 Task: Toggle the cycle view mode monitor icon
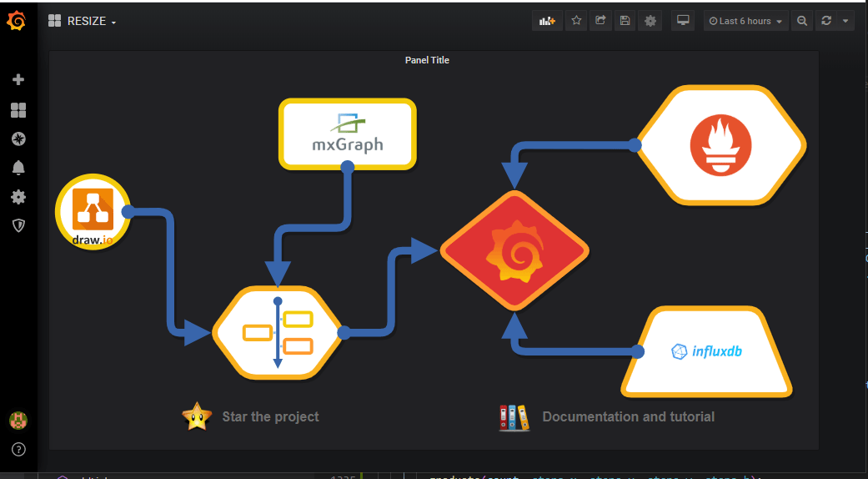[x=683, y=21]
